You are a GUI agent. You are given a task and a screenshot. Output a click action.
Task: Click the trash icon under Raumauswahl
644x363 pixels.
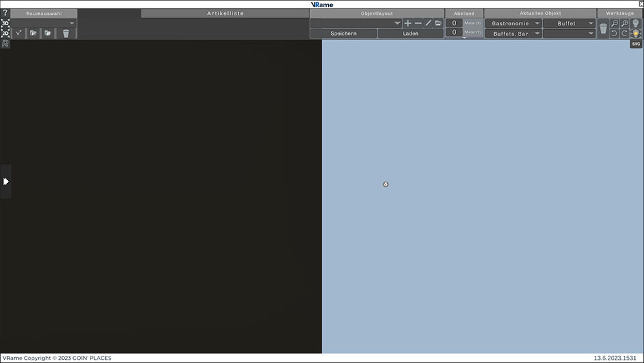[x=66, y=33]
